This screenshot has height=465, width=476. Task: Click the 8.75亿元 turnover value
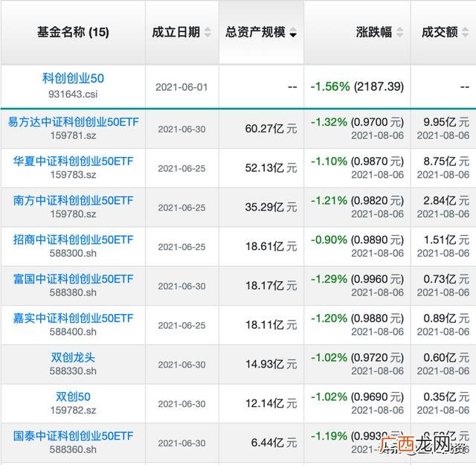(446, 161)
